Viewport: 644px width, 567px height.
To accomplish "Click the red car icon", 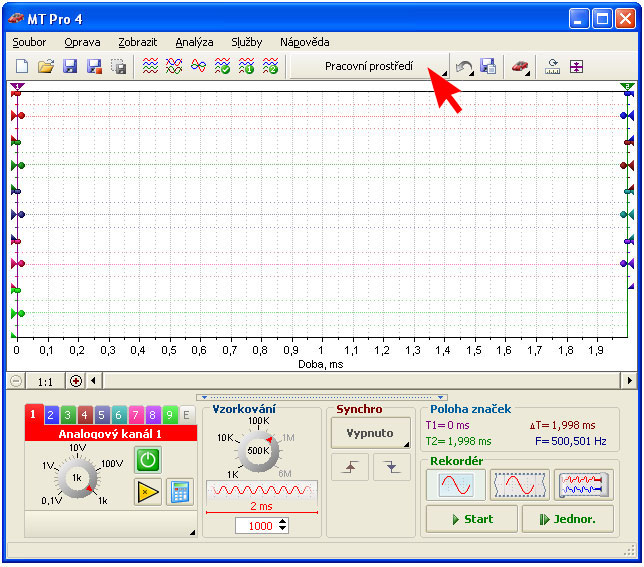I will 520,66.
